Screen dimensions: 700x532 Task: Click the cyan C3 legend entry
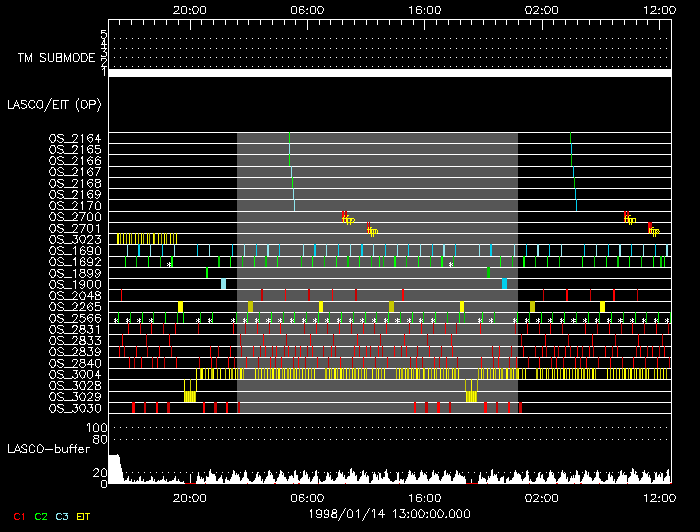(x=62, y=516)
